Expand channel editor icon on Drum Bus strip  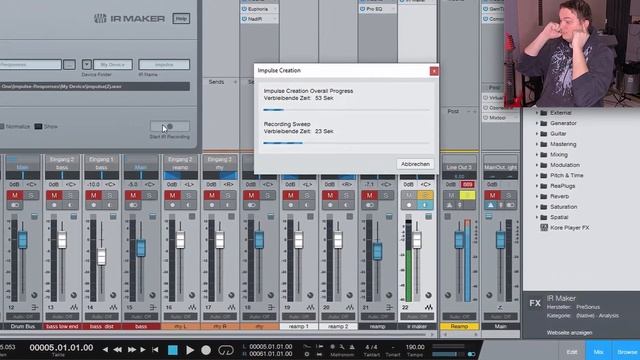[x=34, y=216]
